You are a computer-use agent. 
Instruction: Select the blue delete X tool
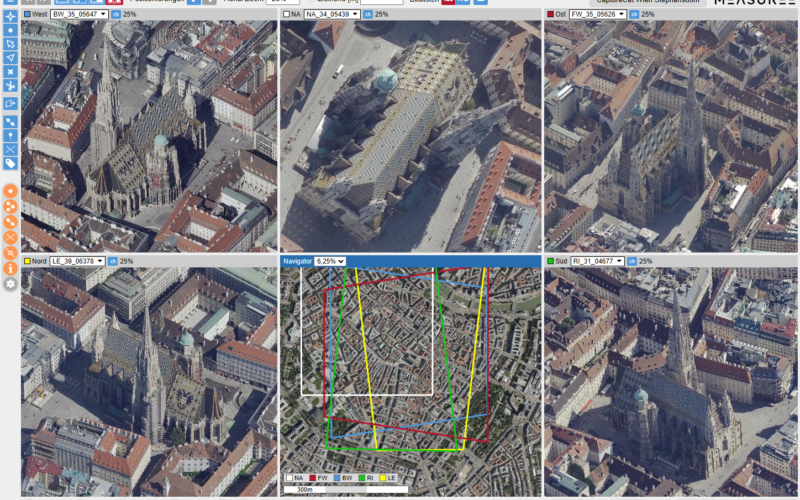(x=10, y=71)
